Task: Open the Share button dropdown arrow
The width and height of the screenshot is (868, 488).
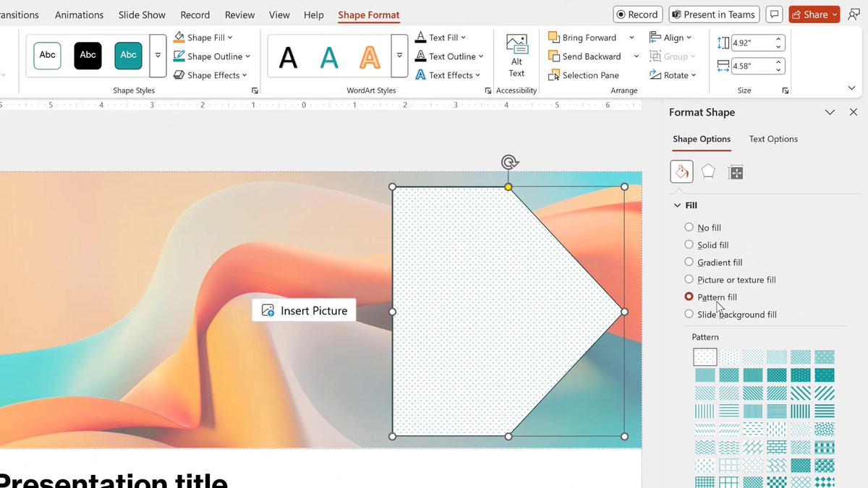Action: (834, 14)
